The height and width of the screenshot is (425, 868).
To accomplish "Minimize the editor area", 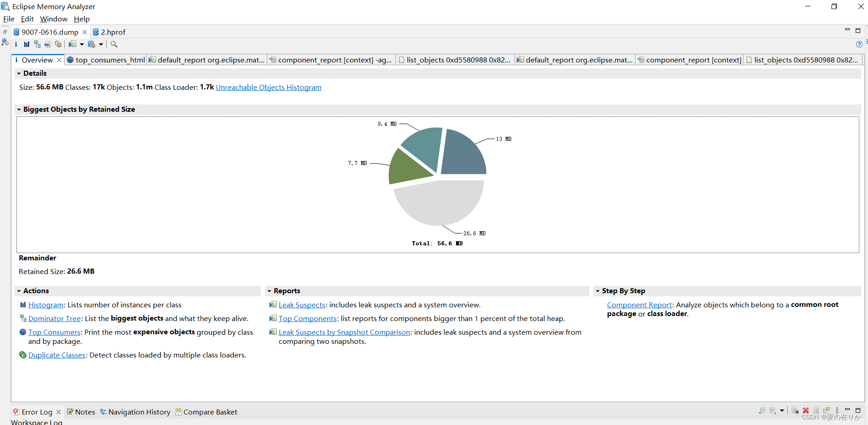I will pyautogui.click(x=847, y=30).
